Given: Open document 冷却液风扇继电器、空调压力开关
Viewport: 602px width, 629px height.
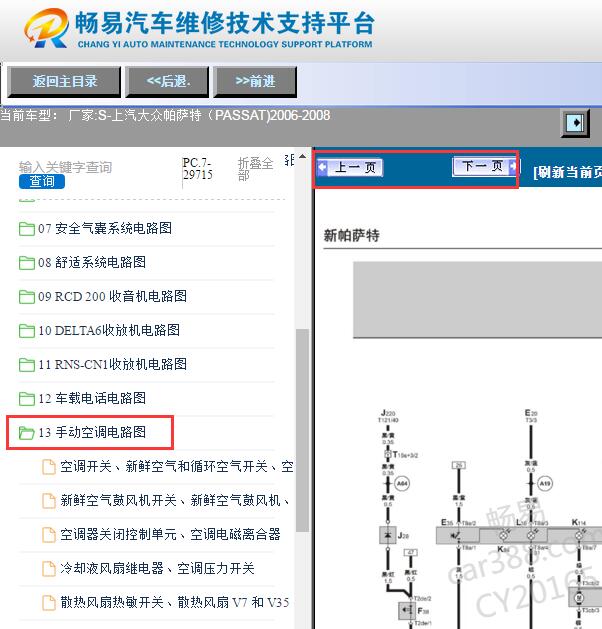Looking at the screenshot, I should click(157, 568).
